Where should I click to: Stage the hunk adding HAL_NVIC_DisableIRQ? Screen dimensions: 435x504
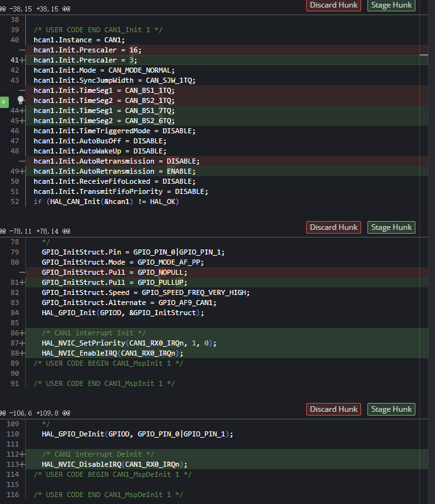391,409
